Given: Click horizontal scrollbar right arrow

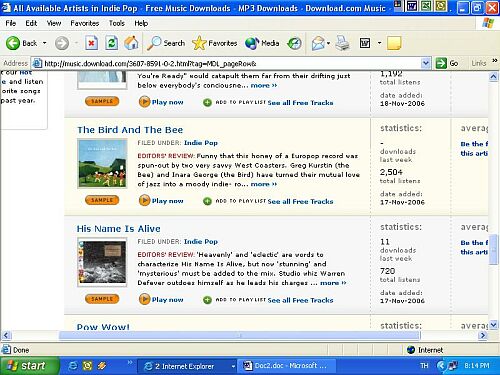Looking at the screenshot, I should (x=483, y=335).
